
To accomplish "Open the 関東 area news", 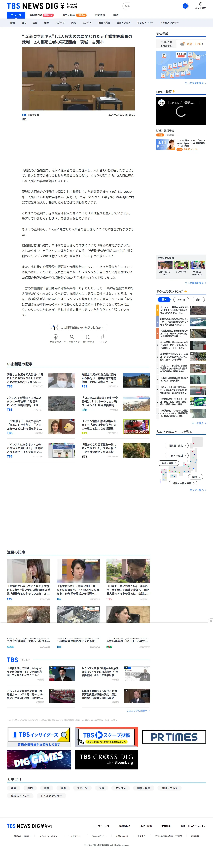I will point(196,477).
